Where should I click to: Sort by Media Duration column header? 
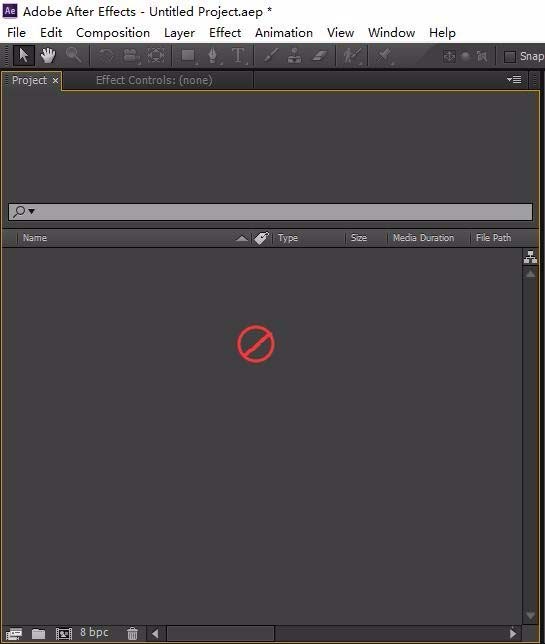click(x=423, y=238)
